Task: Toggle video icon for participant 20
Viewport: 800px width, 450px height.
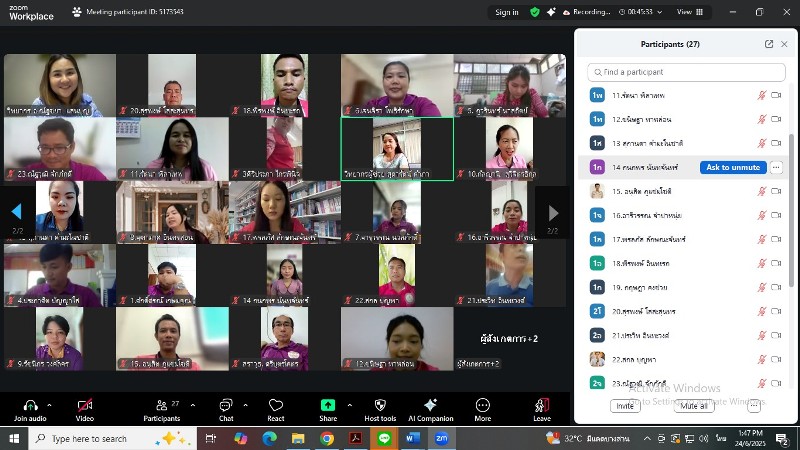Action: (x=776, y=311)
